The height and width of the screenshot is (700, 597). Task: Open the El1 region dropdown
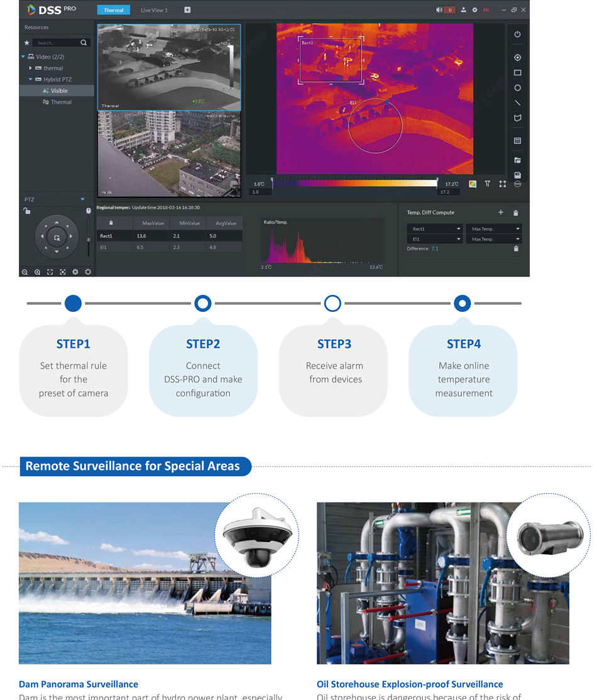(435, 239)
